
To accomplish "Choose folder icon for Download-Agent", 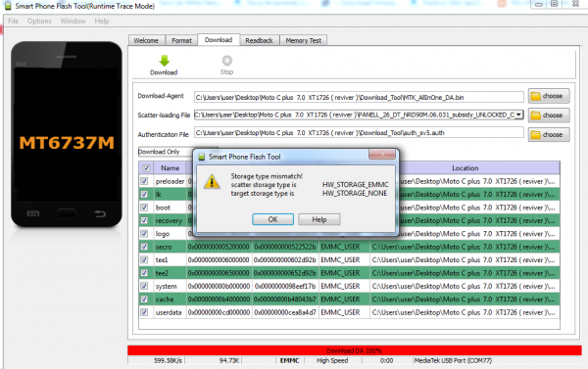I will pos(536,96).
